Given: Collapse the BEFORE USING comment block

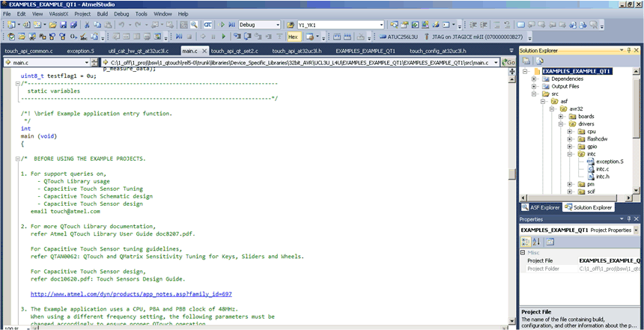Looking at the screenshot, I should click(16, 159).
